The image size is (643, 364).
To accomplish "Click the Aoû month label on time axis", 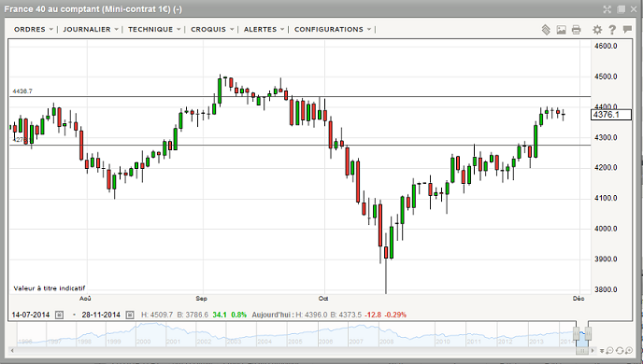I will 85,299.
